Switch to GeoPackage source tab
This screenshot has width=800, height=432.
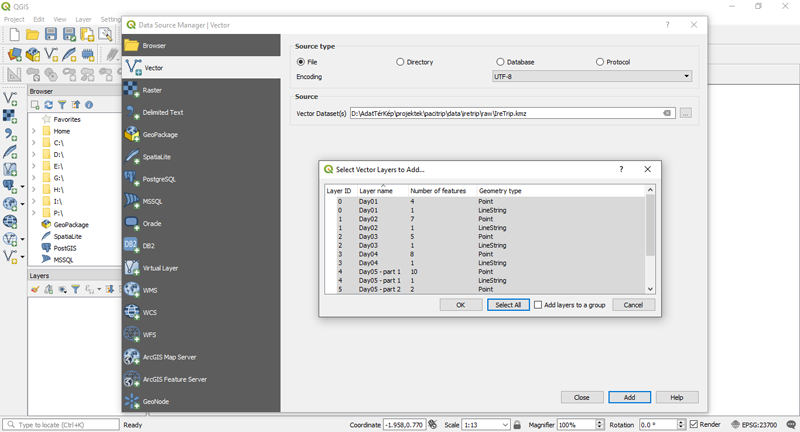click(201, 135)
